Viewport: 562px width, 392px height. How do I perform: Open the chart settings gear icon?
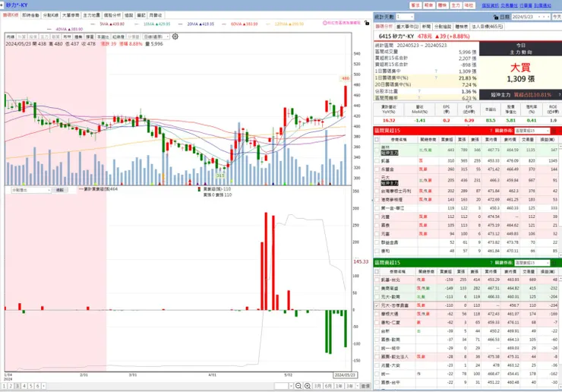point(175,36)
